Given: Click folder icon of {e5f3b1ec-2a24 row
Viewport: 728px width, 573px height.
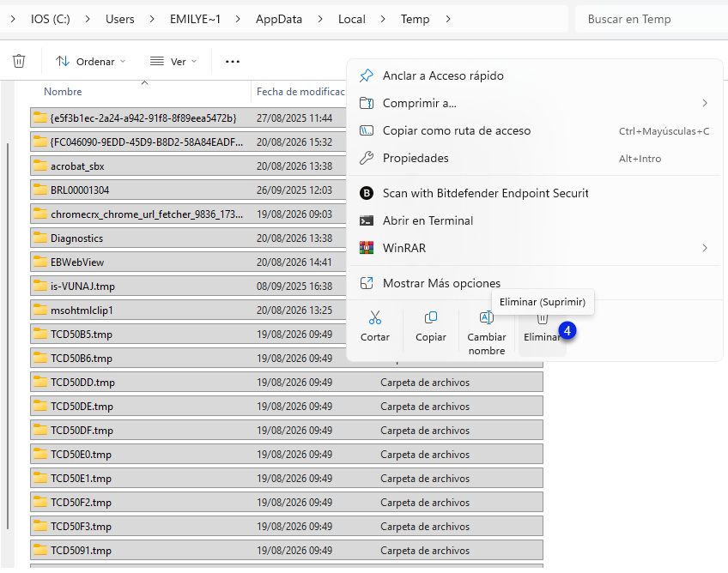Looking at the screenshot, I should click(x=40, y=118).
